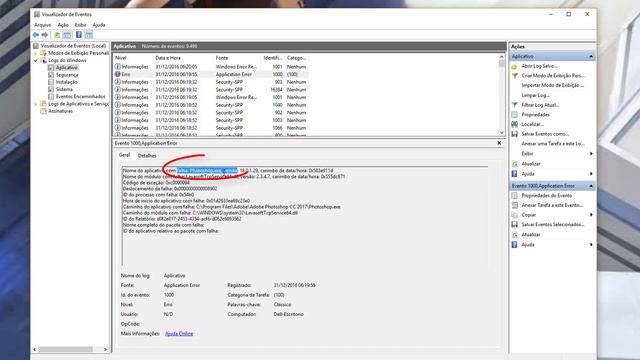Click the Copiar icon in event actions

click(514, 215)
